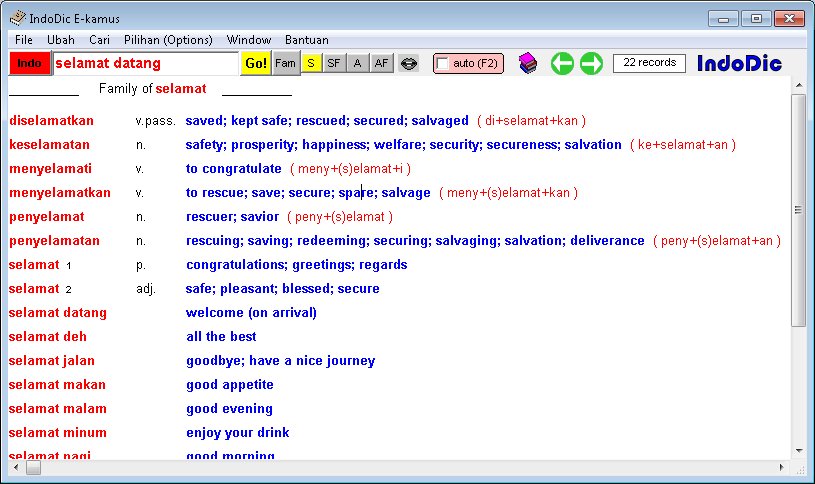Click the morphology note '( di+selamat+kan )'

531,121
